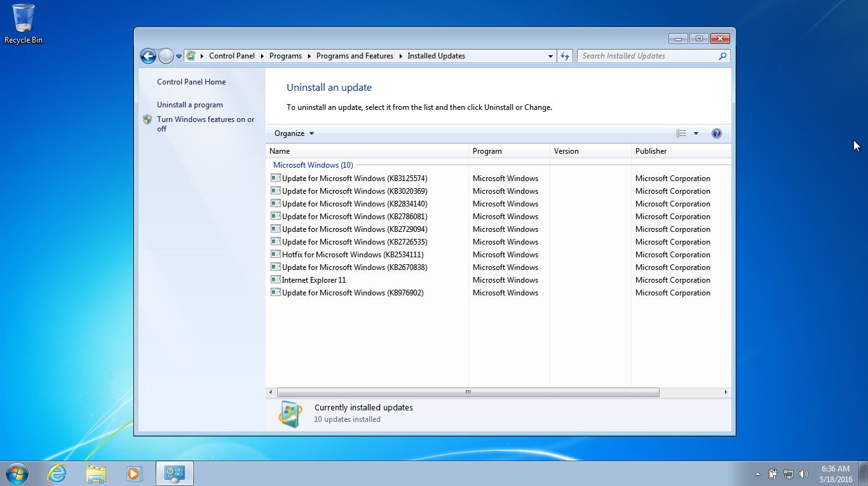Select update KB2834140 row
The image size is (868, 486).
(499, 204)
